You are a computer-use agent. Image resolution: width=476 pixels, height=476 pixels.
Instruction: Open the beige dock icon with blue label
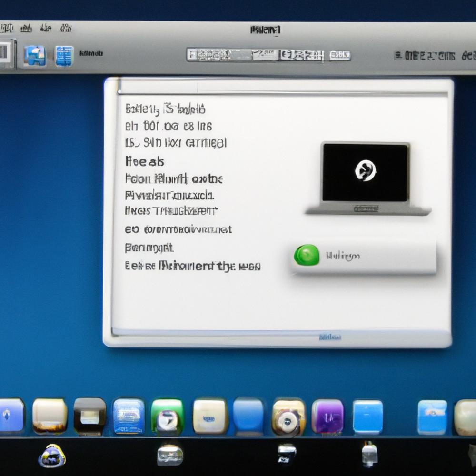[210, 416]
